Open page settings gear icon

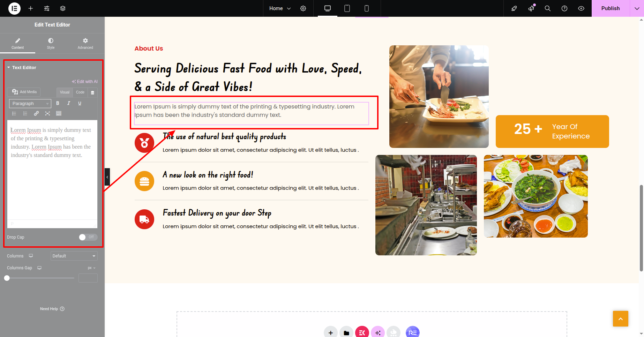(x=303, y=8)
